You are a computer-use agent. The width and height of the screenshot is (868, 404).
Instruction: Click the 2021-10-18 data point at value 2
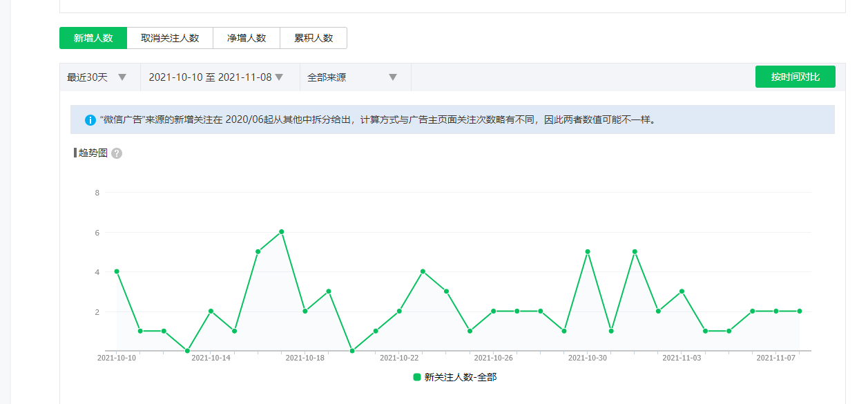(x=305, y=311)
